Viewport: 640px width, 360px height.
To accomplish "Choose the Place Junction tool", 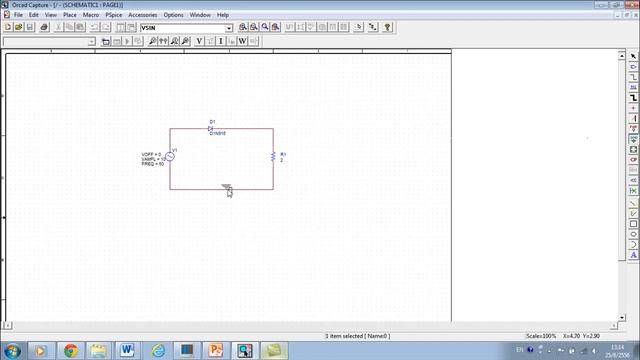I will coord(633,108).
